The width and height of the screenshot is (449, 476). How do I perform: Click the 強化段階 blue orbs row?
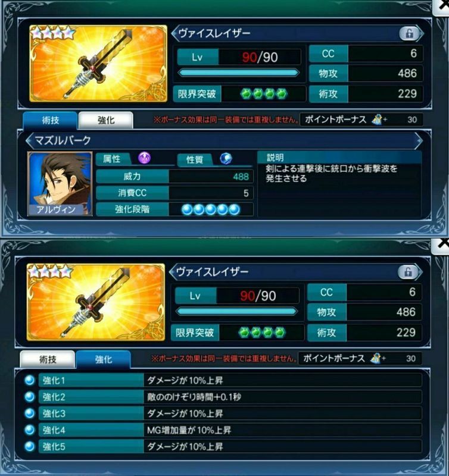coord(211,209)
